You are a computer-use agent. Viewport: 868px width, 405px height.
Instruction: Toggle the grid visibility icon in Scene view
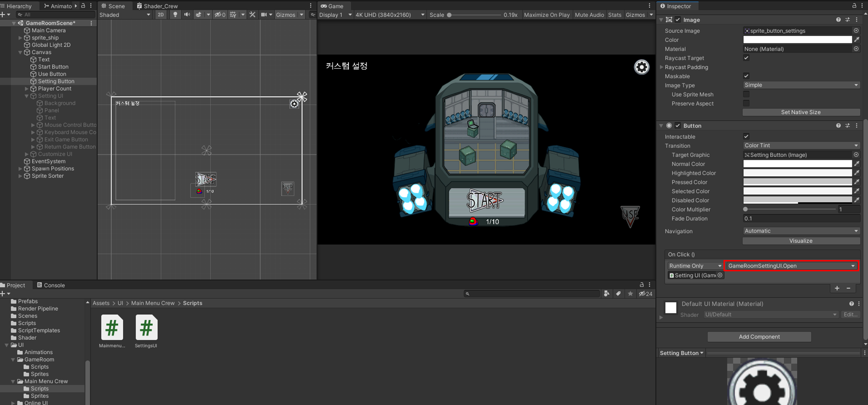pos(233,15)
